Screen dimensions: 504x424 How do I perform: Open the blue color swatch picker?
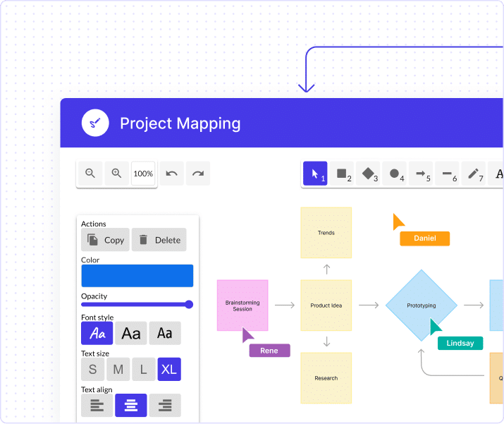tap(137, 276)
